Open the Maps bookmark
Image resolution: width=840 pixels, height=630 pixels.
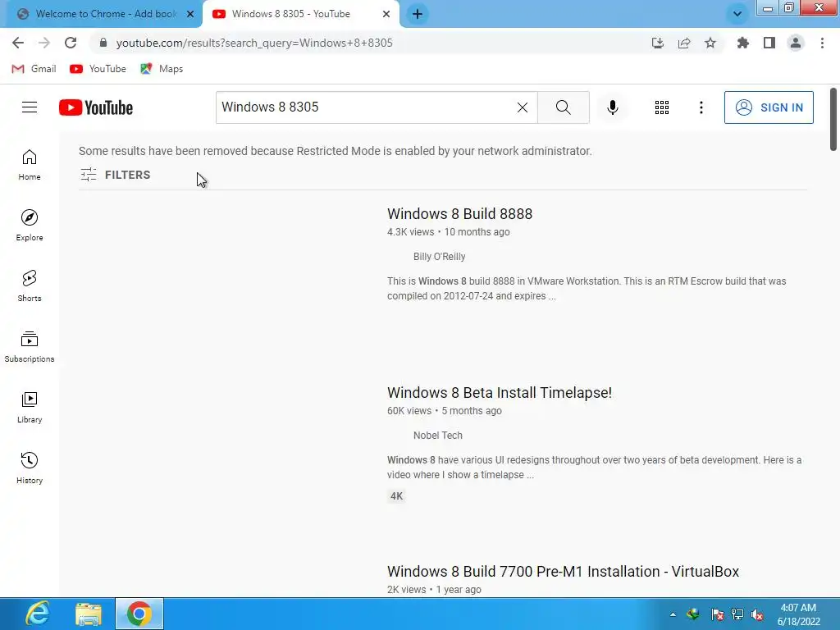[x=162, y=69]
